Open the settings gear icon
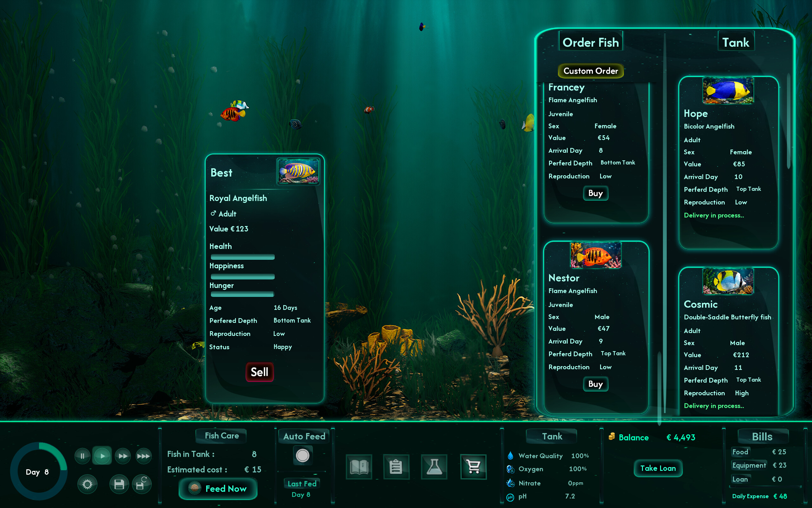812x508 pixels. [87, 484]
